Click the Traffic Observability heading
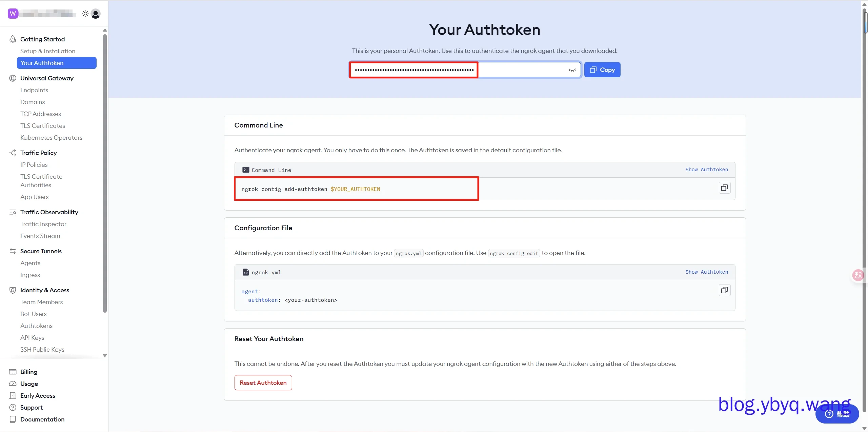Viewport: 868px width, 432px height. (49, 212)
